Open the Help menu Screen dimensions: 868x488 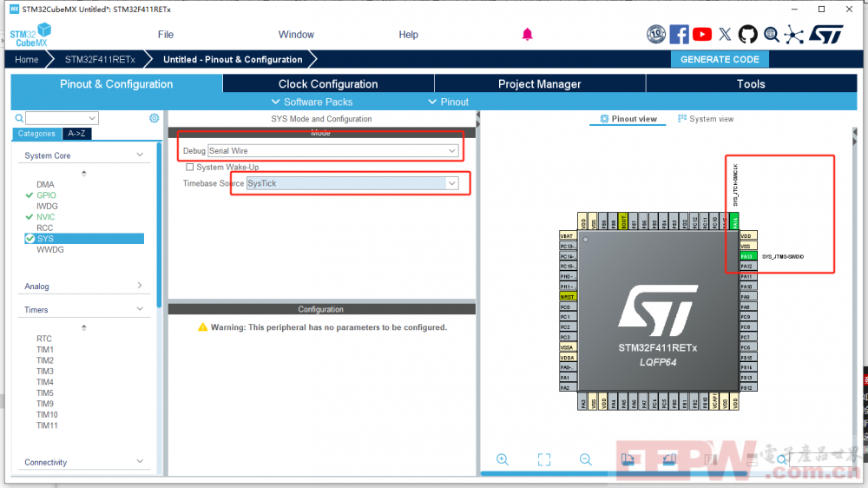409,35
